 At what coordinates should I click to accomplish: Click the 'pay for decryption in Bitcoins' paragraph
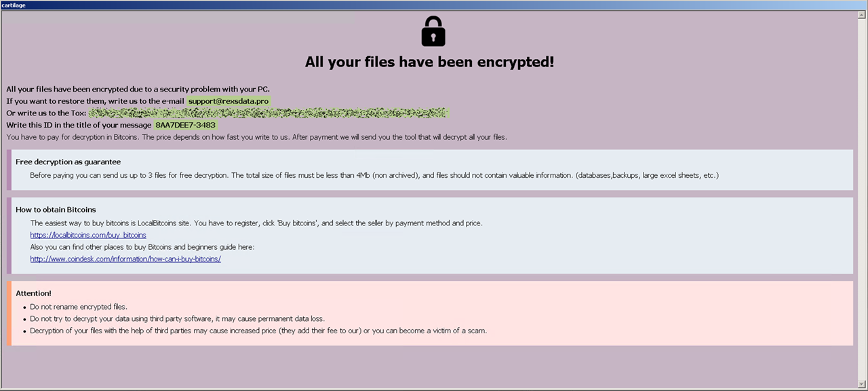tap(256, 137)
